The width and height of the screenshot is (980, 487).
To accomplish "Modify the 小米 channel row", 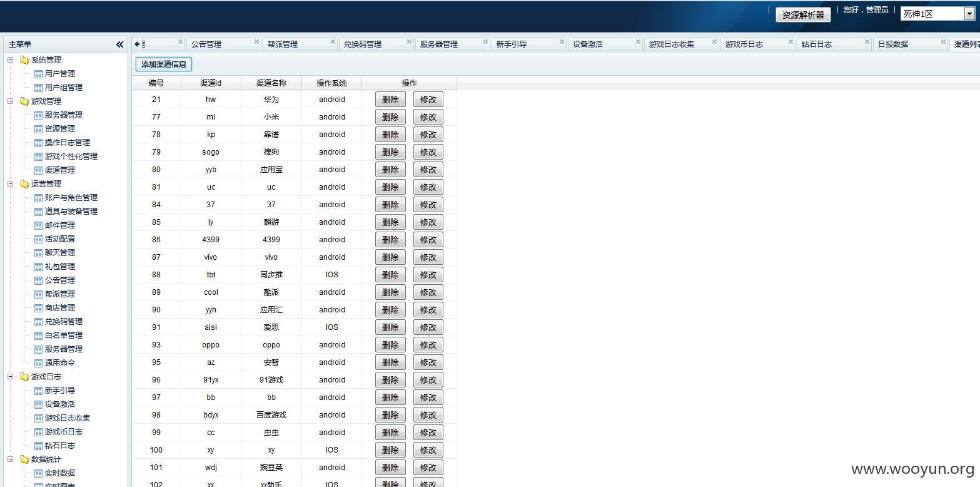I will click(x=428, y=117).
